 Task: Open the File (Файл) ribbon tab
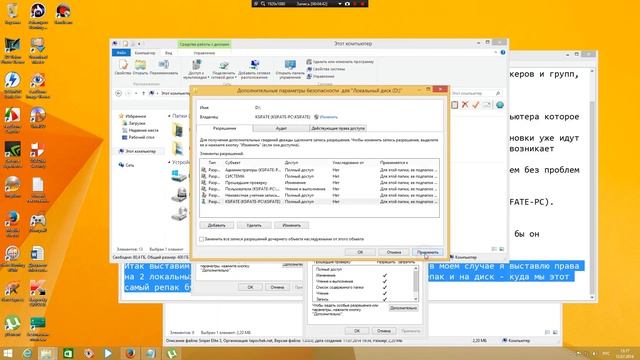coord(121,53)
